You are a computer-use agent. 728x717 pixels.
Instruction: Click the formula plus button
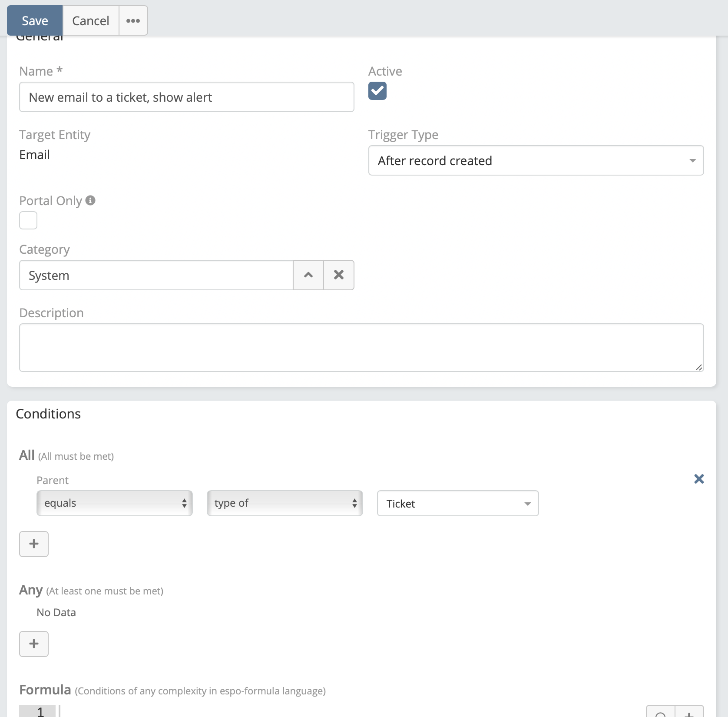pyautogui.click(x=689, y=713)
